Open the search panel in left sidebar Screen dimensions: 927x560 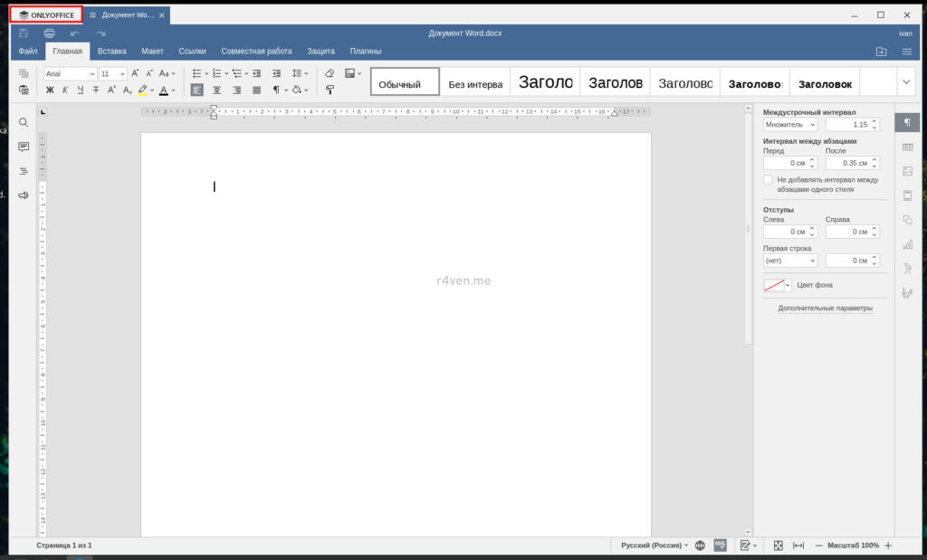(24, 122)
